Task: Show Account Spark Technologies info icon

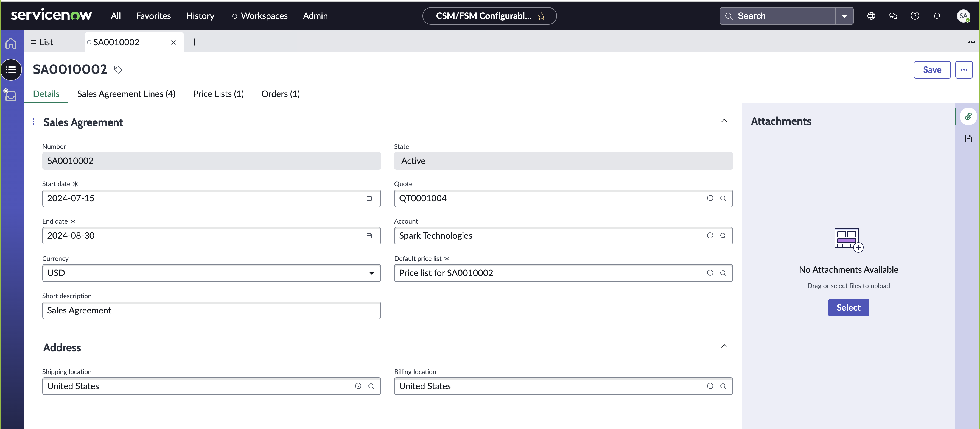Action: coord(710,236)
